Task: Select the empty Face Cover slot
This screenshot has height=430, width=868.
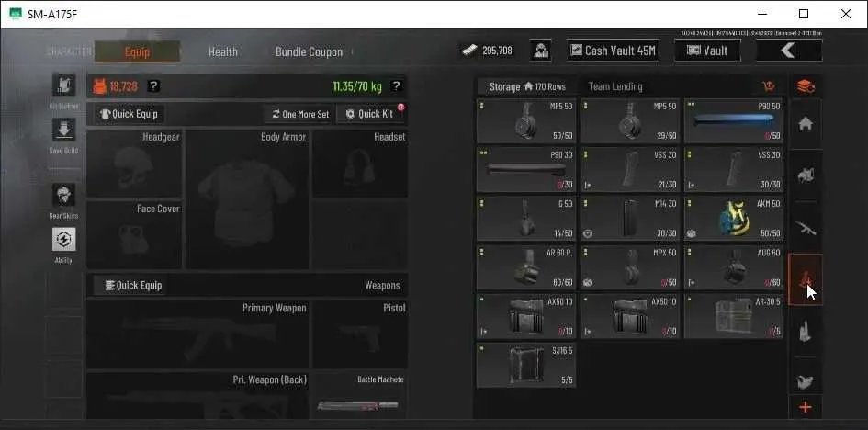Action: [134, 234]
